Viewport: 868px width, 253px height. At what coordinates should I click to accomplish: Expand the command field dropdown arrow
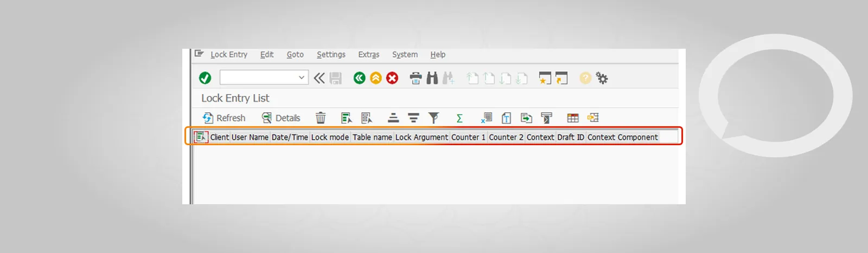(302, 77)
